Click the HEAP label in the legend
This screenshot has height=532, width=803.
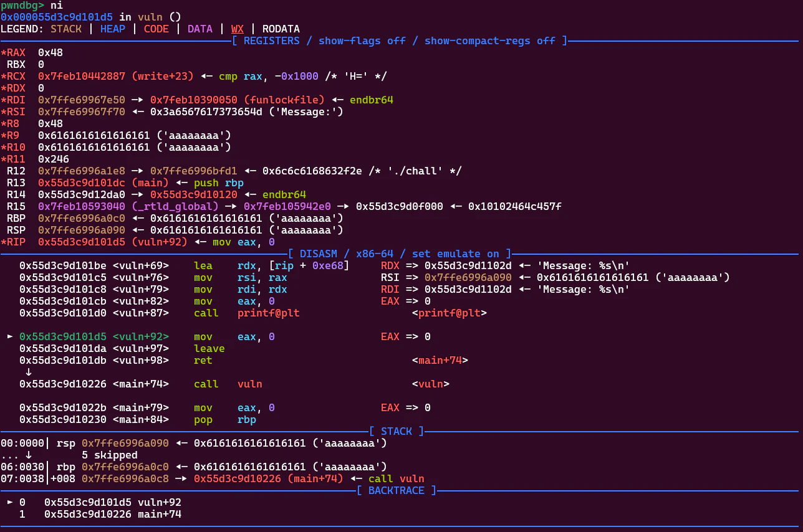click(112, 29)
